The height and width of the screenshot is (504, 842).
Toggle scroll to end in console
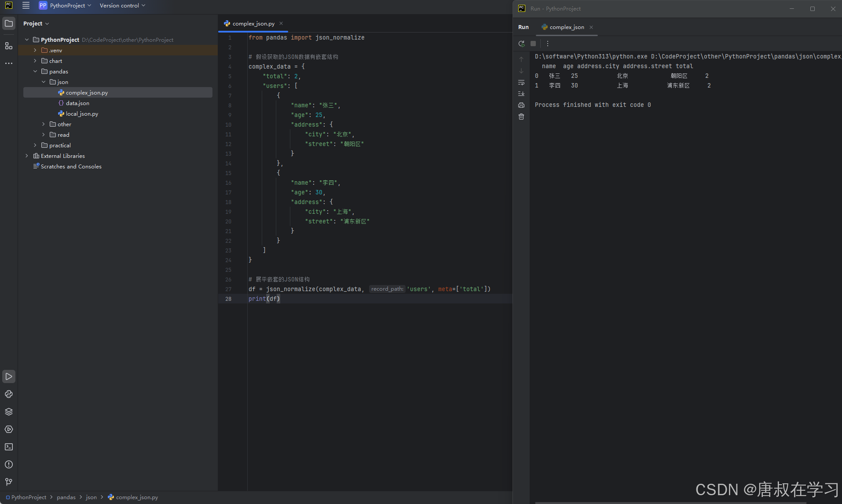click(x=521, y=94)
